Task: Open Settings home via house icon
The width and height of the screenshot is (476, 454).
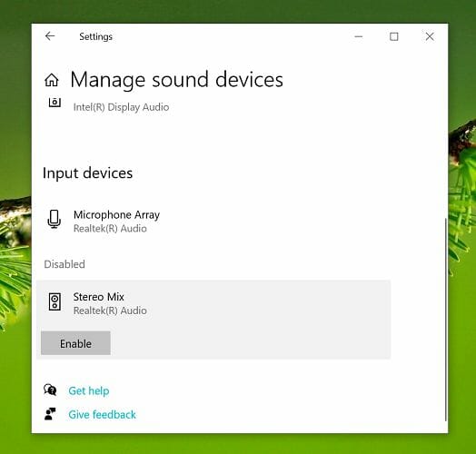Action: pyautogui.click(x=52, y=80)
